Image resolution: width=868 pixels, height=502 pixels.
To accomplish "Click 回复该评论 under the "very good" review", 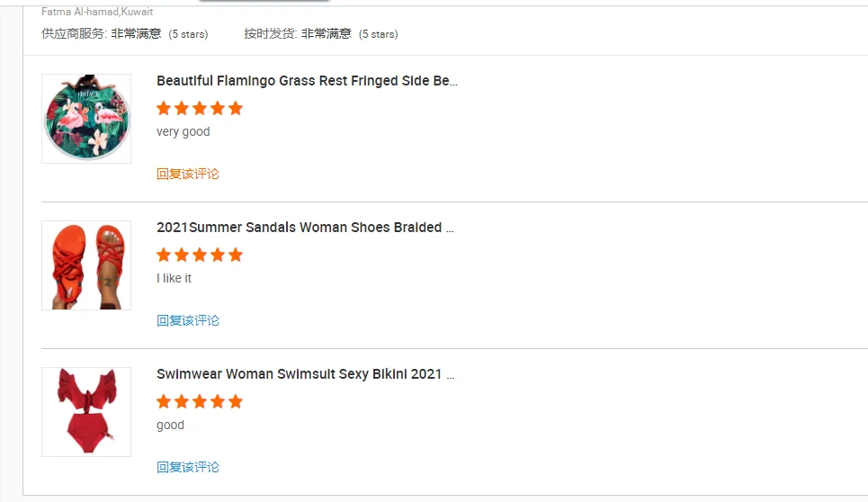I will click(188, 174).
